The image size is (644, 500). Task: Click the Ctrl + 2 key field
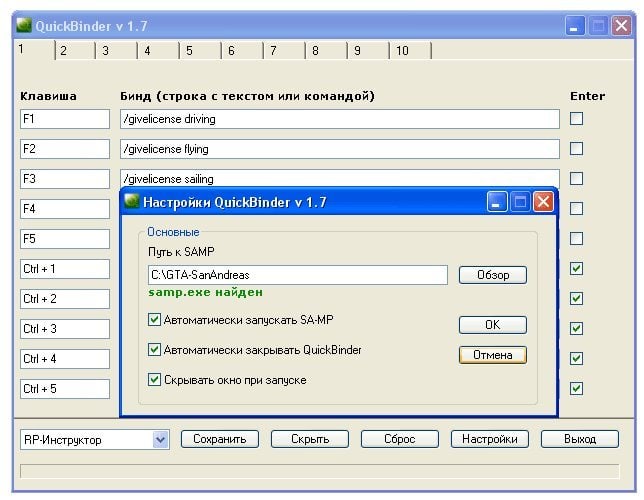click(65, 299)
